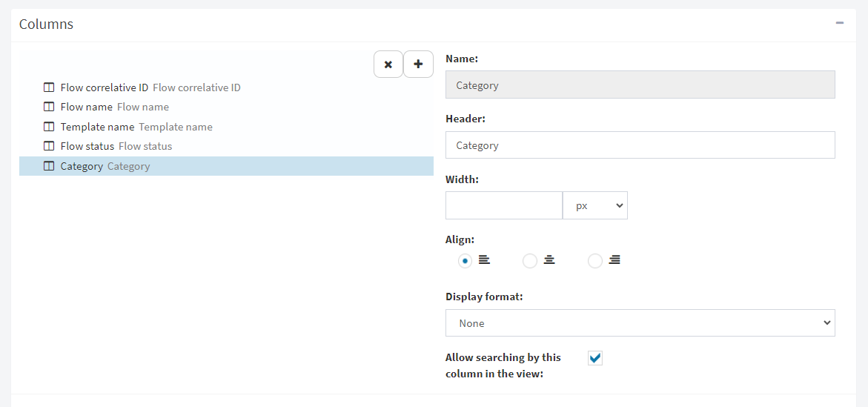This screenshot has width=868, height=407.
Task: Open the Display format dropdown
Action: click(x=640, y=322)
